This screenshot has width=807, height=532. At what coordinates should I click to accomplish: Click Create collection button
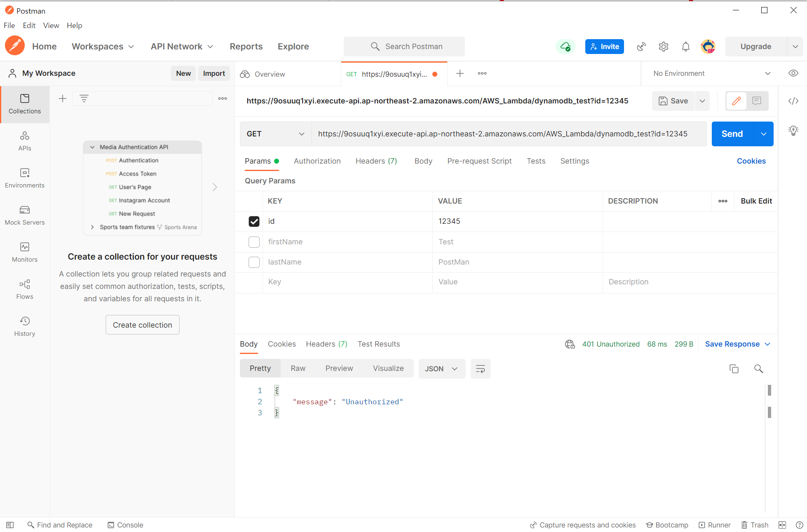tap(143, 325)
